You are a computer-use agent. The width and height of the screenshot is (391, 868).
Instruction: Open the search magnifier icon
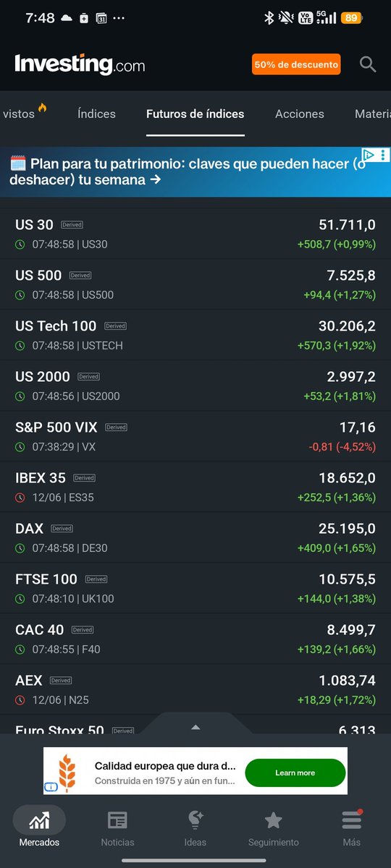pyautogui.click(x=368, y=64)
